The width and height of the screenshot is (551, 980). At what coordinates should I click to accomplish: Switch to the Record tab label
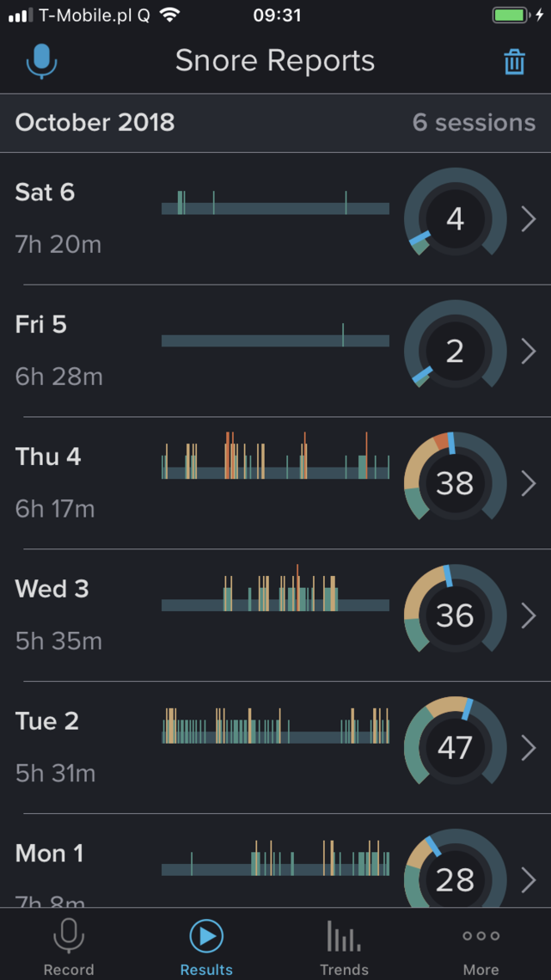(x=69, y=970)
